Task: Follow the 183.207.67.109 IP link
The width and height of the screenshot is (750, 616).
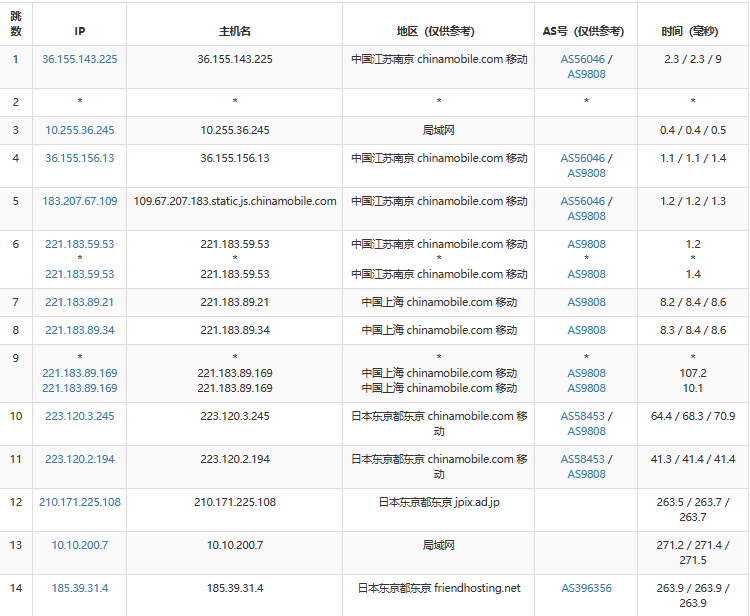Action: [x=79, y=201]
